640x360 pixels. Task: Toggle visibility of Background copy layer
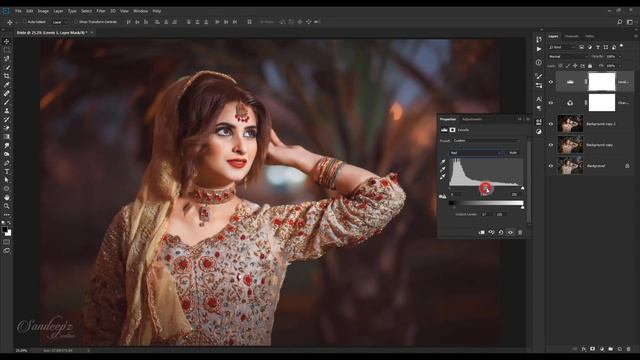(x=551, y=145)
